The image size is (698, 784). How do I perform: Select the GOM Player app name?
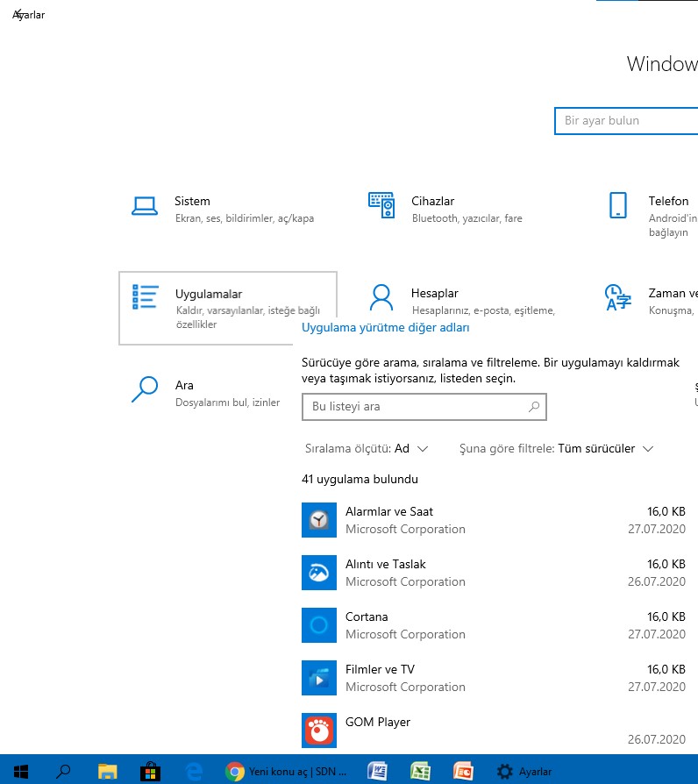pos(378,722)
